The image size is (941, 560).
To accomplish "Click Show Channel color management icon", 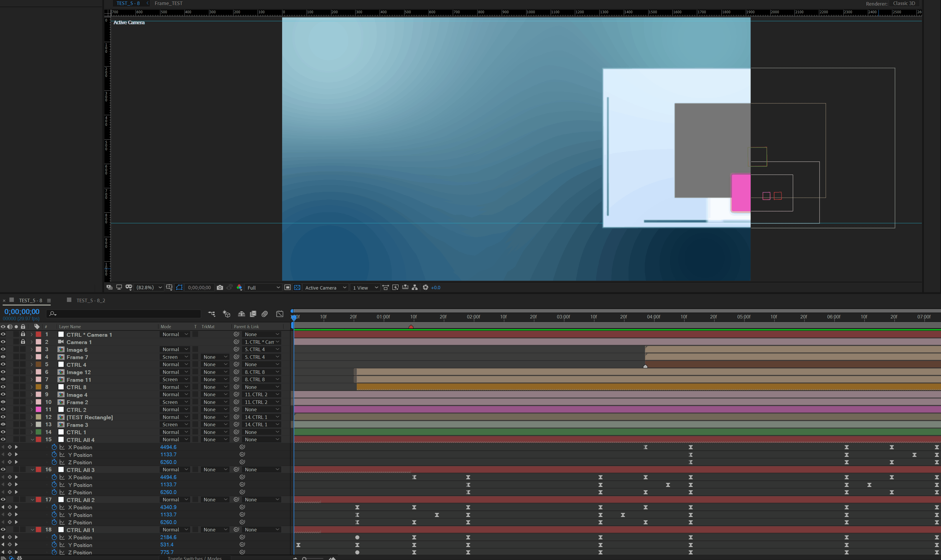I will click(x=239, y=288).
